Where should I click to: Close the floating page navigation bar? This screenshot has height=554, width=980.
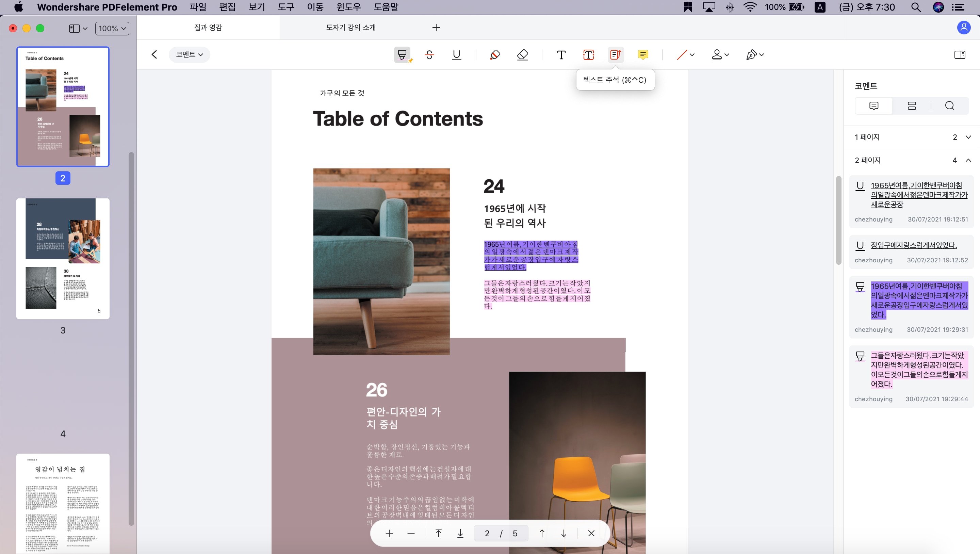click(591, 534)
